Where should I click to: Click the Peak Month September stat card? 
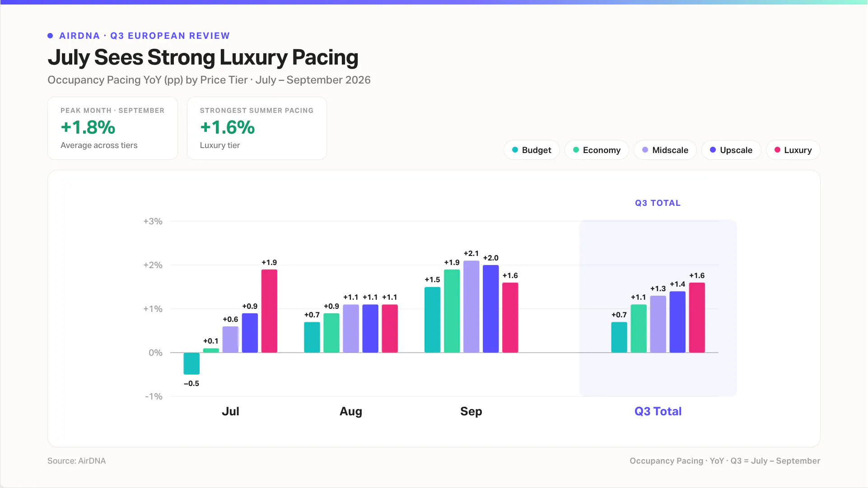coord(112,128)
